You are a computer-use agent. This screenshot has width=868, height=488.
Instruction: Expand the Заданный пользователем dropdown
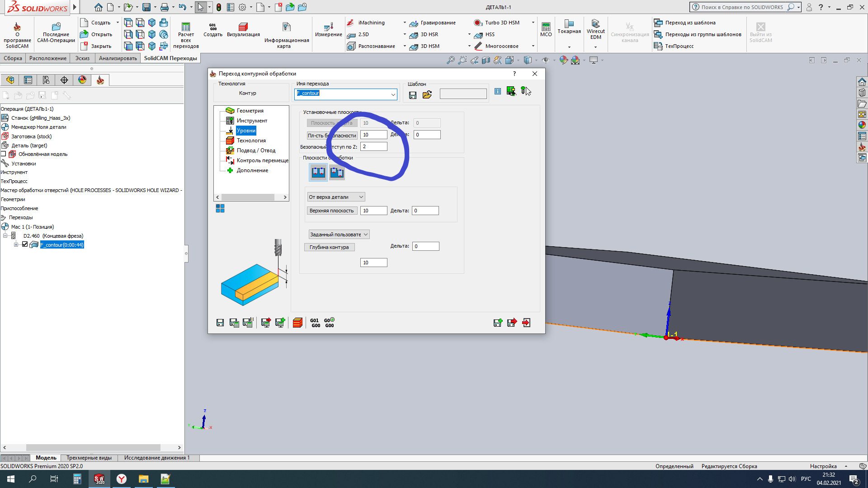tap(339, 235)
